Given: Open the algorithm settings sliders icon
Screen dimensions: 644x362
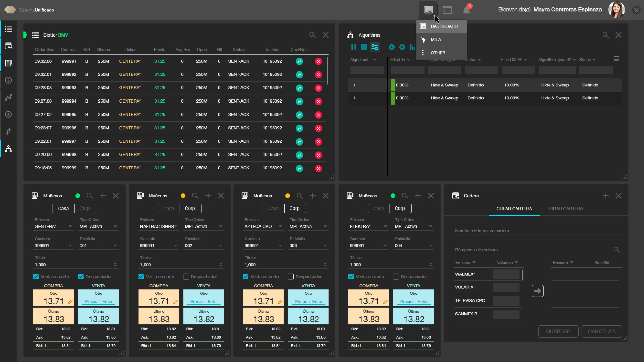Looking at the screenshot, I should [374, 47].
